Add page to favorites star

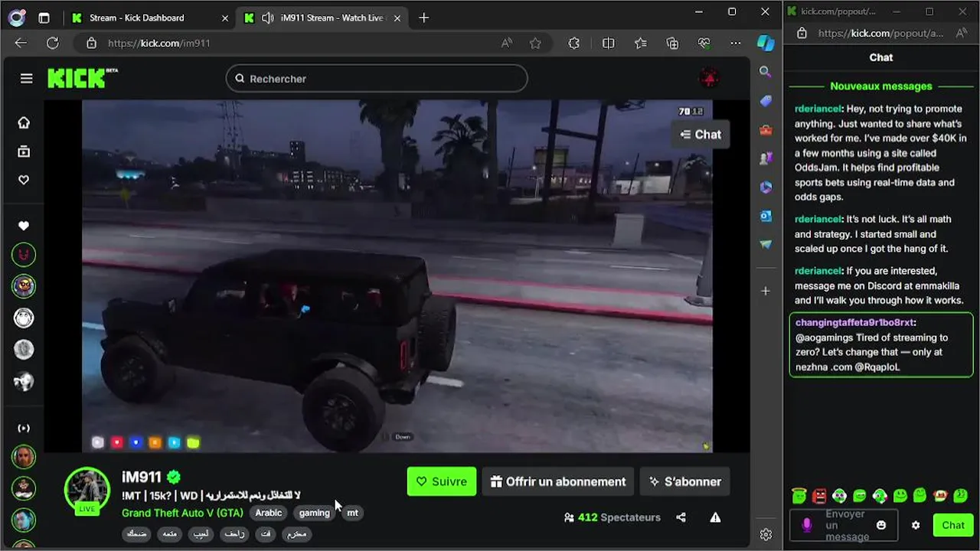click(535, 44)
